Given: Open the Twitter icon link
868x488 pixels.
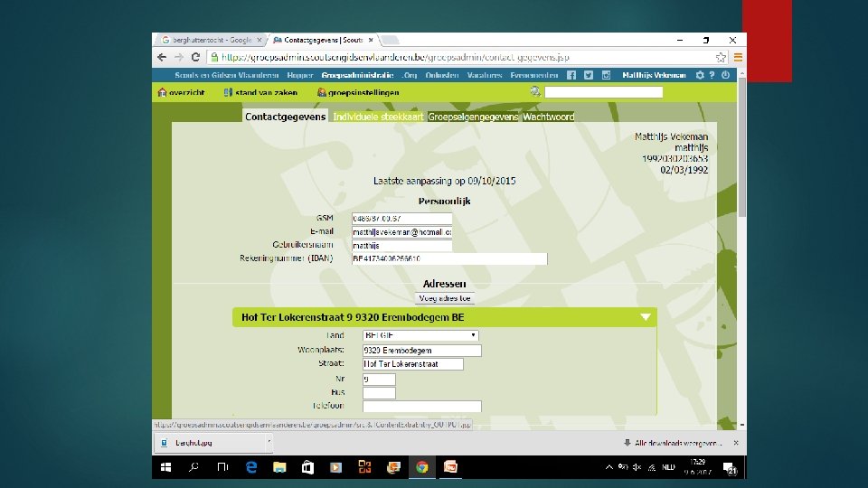Looking at the screenshot, I should [x=589, y=75].
